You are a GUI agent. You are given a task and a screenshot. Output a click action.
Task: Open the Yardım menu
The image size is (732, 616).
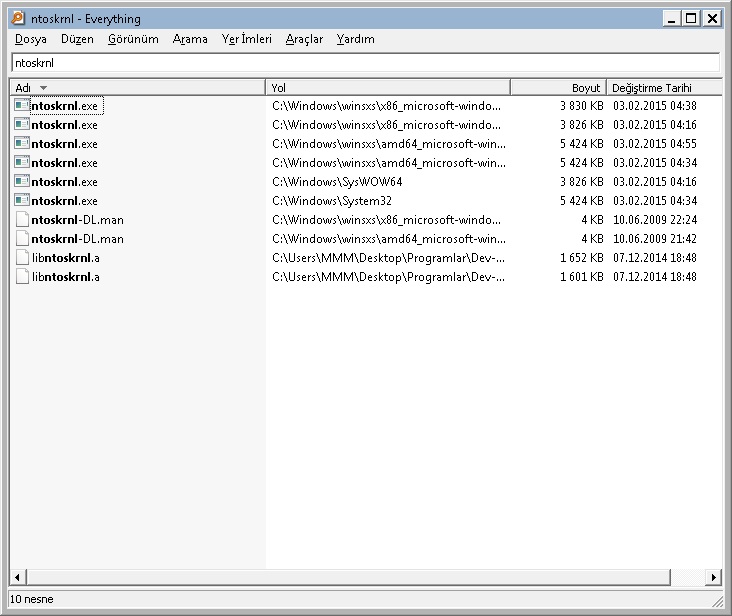tap(355, 39)
